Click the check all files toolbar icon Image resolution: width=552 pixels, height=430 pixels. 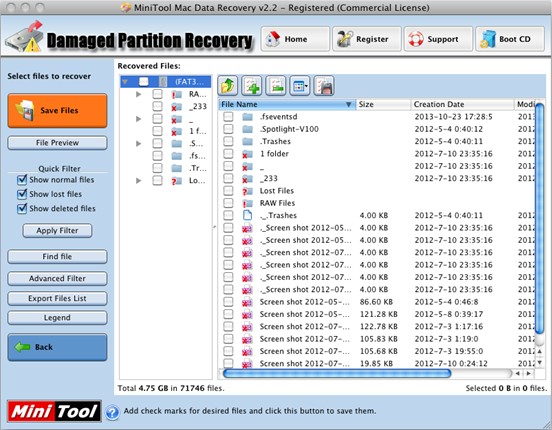coord(252,86)
